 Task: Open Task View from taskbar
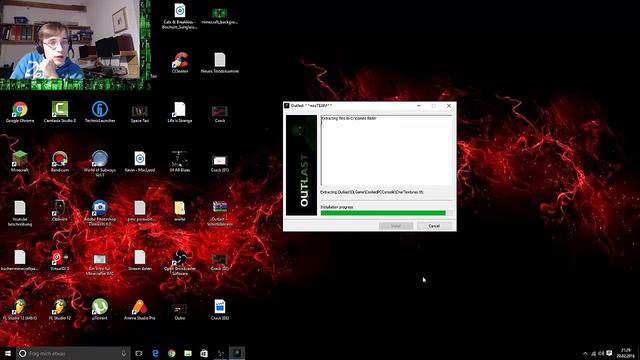coord(139,353)
